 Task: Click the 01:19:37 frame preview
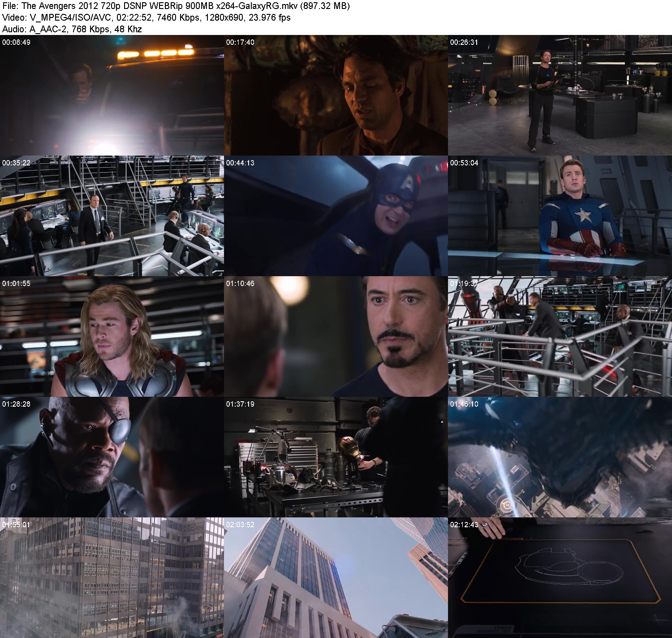point(560,337)
